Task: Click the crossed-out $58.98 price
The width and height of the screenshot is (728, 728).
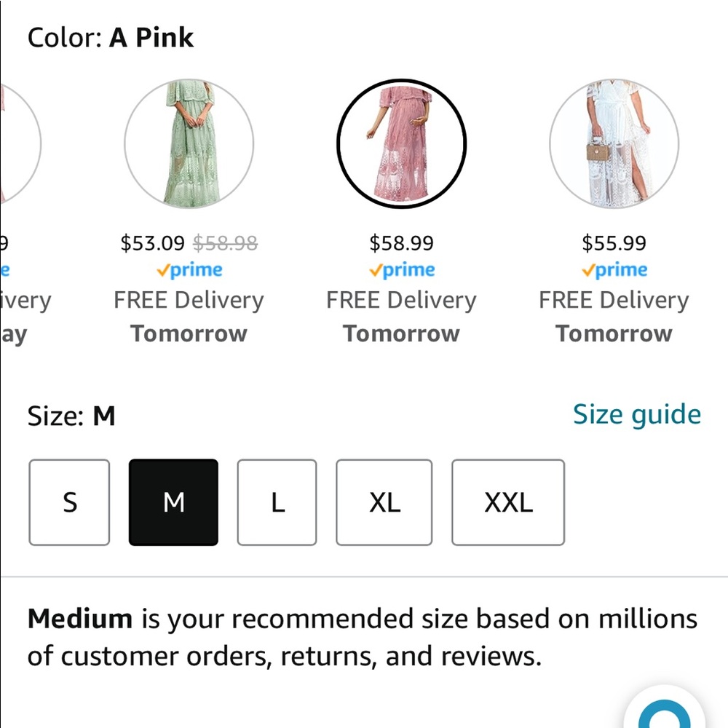Action: 225,242
